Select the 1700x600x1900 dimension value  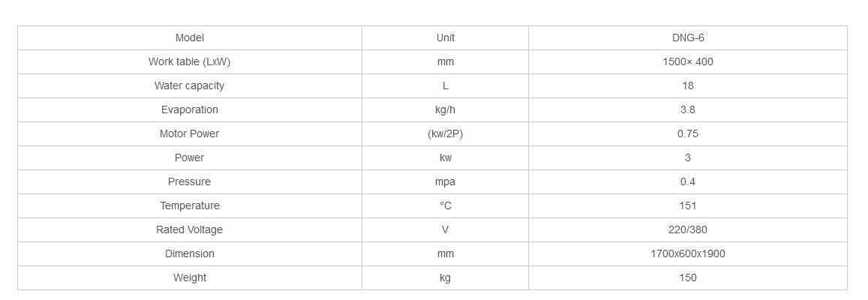[688, 254]
